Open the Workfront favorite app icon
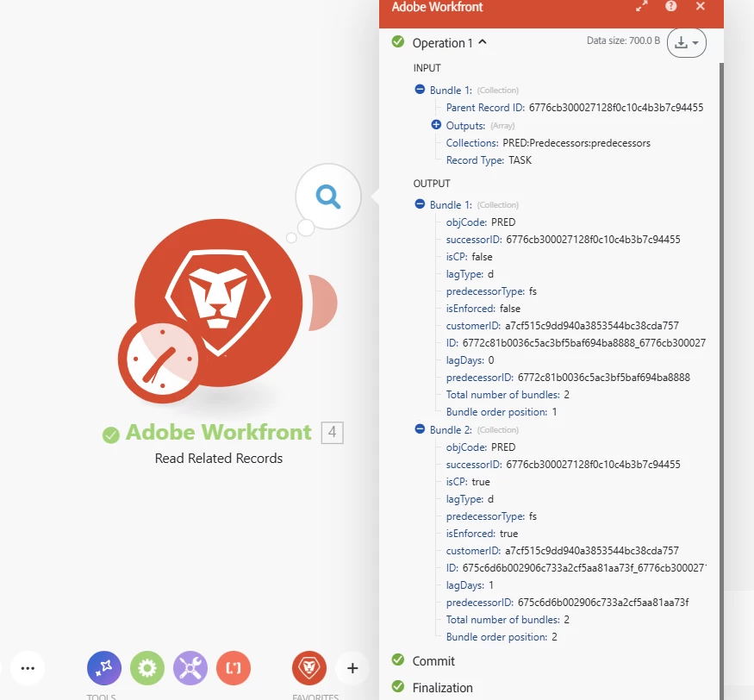Image resolution: width=754 pixels, height=700 pixels. [309, 668]
